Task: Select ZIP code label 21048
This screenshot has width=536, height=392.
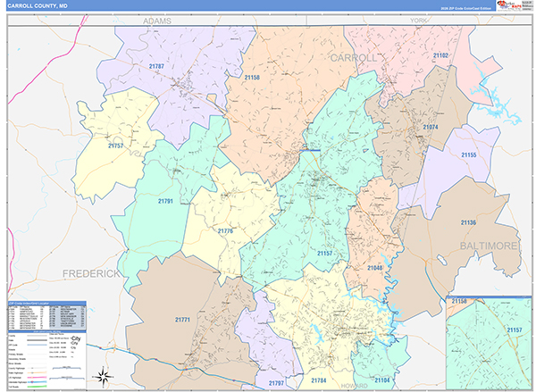Action: coord(374,268)
